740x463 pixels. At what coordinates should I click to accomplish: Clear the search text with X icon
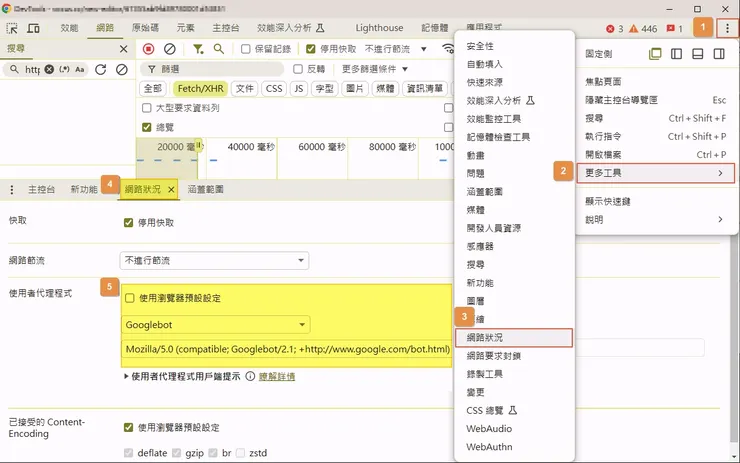coord(49,69)
